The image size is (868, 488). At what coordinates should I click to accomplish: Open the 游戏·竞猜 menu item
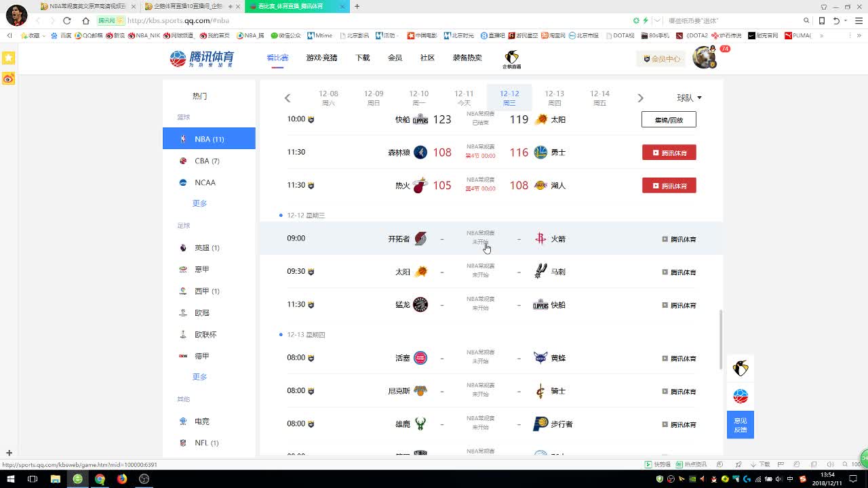(321, 58)
